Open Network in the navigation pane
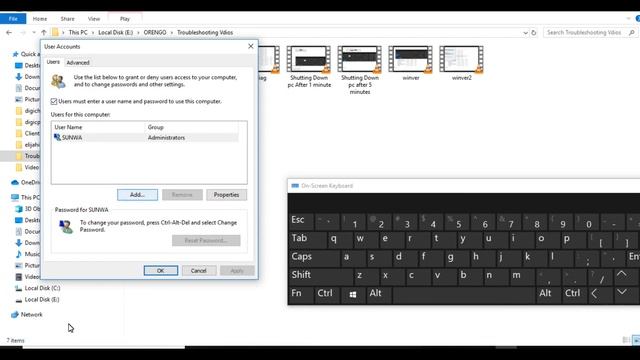The width and height of the screenshot is (640, 360). pos(31,315)
